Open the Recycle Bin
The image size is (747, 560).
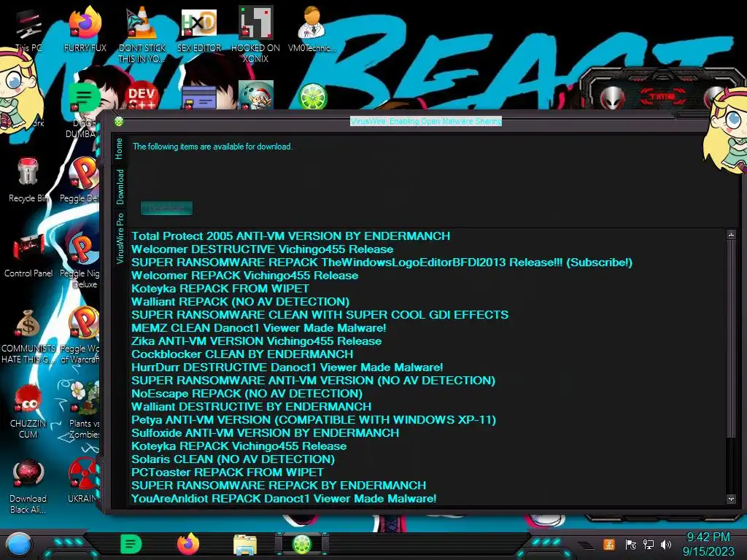(x=28, y=180)
